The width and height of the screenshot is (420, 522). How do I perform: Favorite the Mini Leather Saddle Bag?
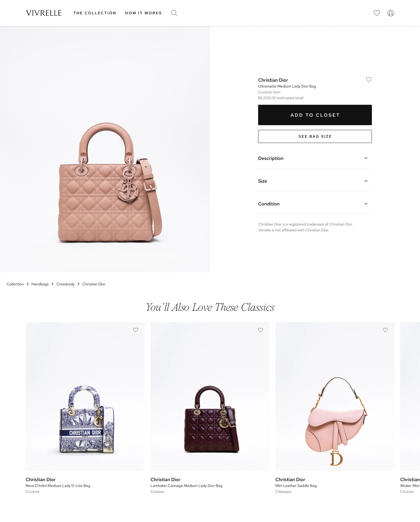[385, 330]
